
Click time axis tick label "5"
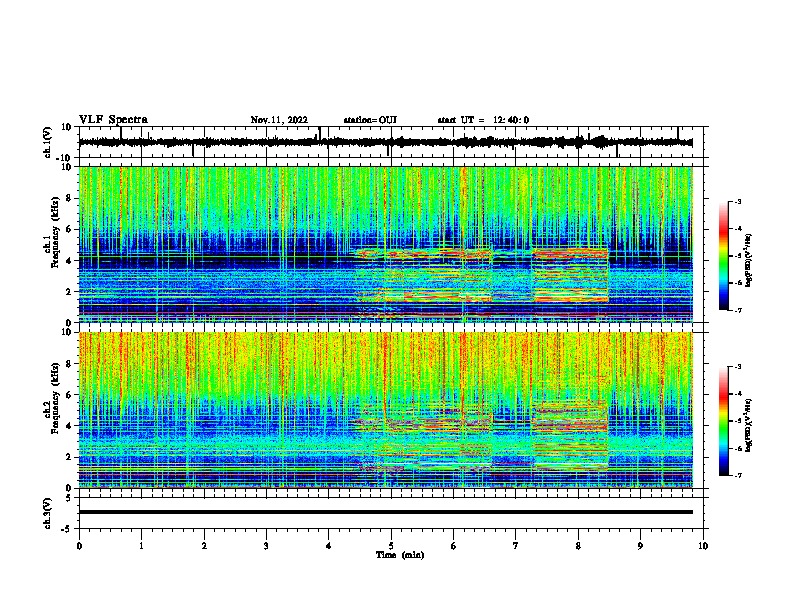pos(391,546)
